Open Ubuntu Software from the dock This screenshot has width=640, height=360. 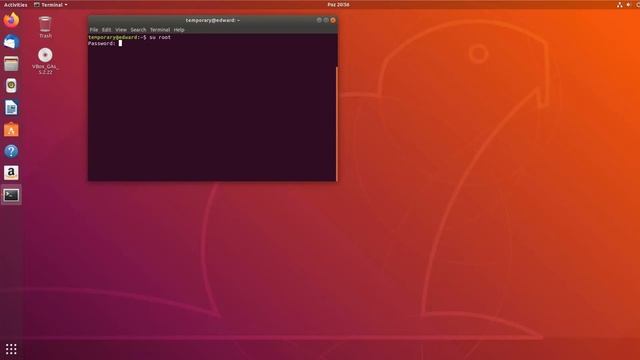coord(11,130)
